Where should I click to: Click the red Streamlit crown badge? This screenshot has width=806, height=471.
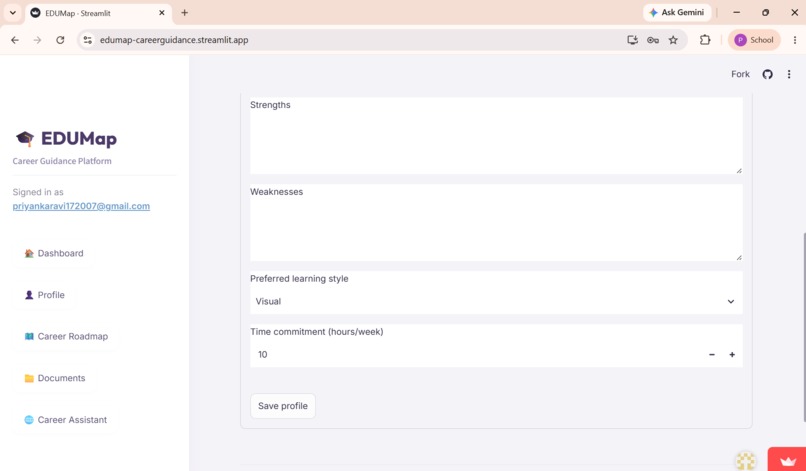click(787, 460)
